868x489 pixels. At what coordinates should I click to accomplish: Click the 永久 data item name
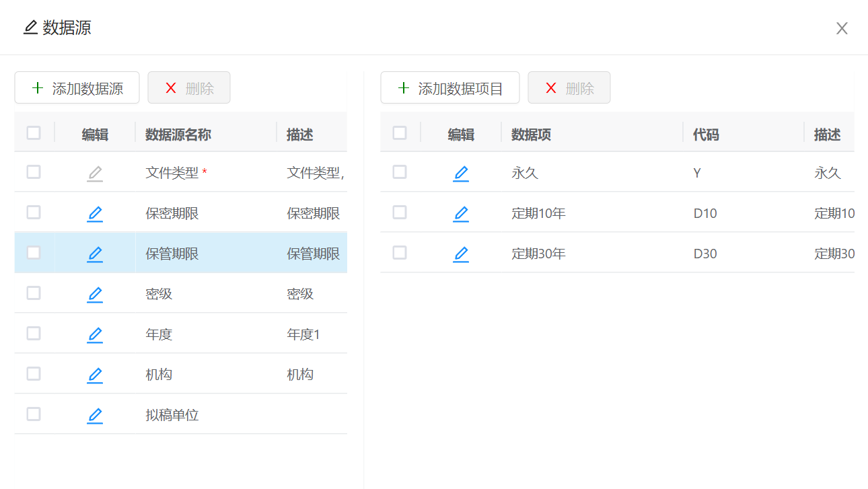tap(525, 173)
